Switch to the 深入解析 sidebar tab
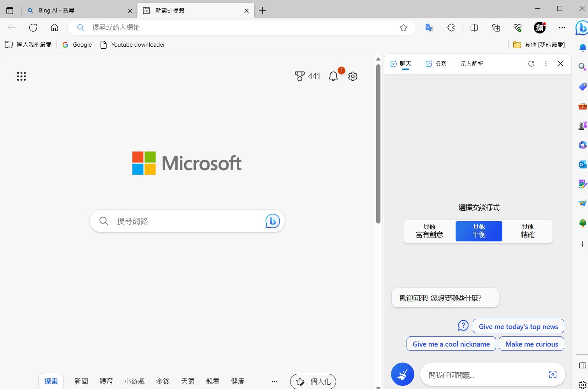This screenshot has height=389, width=588. pyautogui.click(x=472, y=64)
